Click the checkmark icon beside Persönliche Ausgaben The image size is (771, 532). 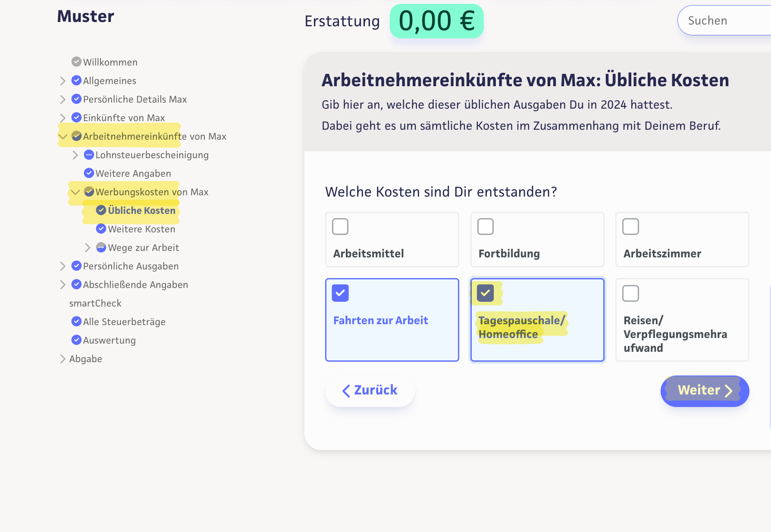pyautogui.click(x=76, y=266)
